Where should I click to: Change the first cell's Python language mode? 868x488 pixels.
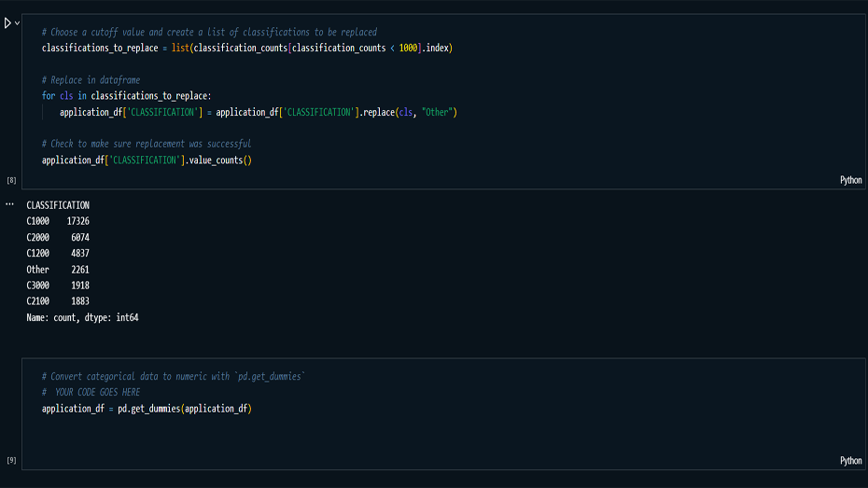tap(850, 180)
